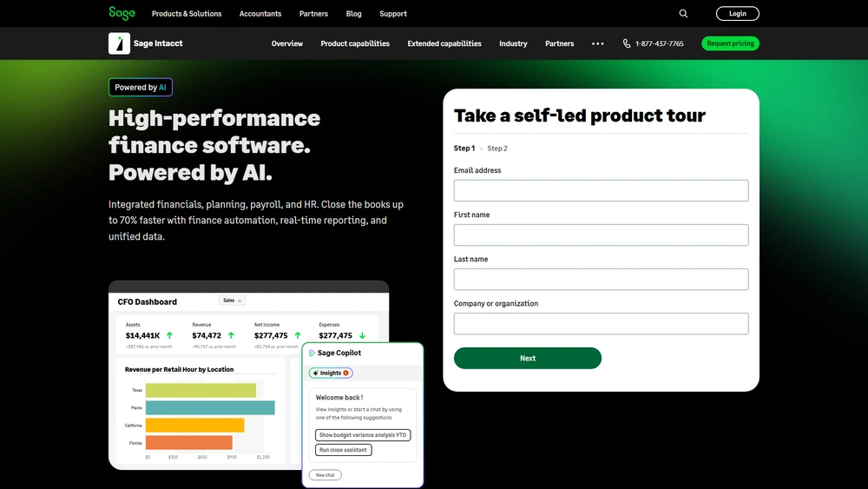The width and height of the screenshot is (868, 489).
Task: Click the Sage logo in top bar
Action: pyautogui.click(x=122, y=13)
